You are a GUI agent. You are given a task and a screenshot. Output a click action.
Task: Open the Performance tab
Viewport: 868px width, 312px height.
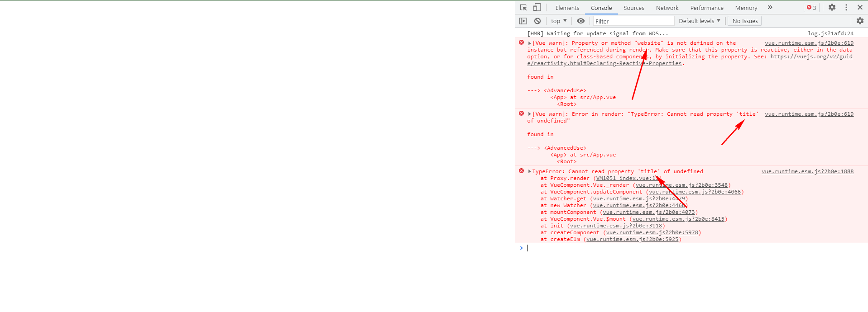point(707,8)
